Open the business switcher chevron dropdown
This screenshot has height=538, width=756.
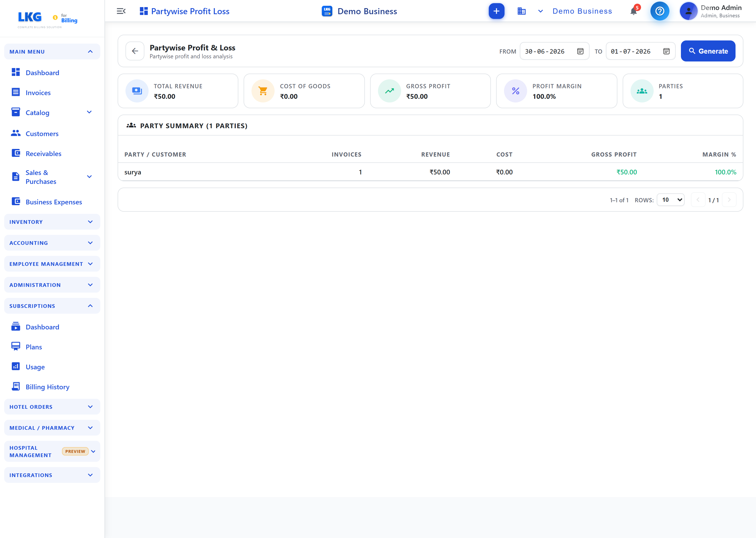[x=540, y=11]
